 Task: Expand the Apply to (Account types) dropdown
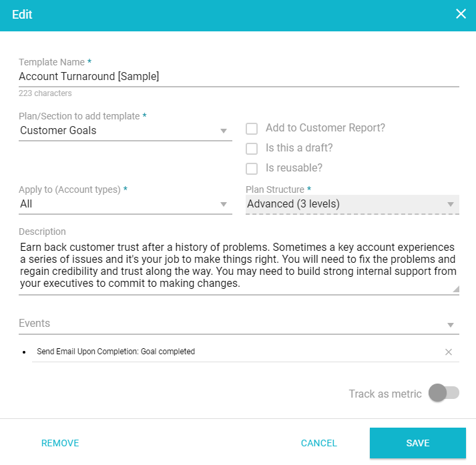click(x=125, y=204)
